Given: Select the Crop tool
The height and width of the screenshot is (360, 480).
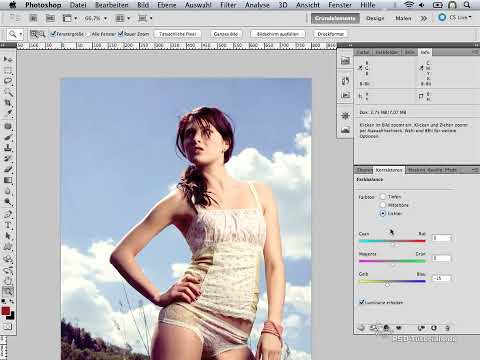Looking at the screenshot, I should coord(8,103).
